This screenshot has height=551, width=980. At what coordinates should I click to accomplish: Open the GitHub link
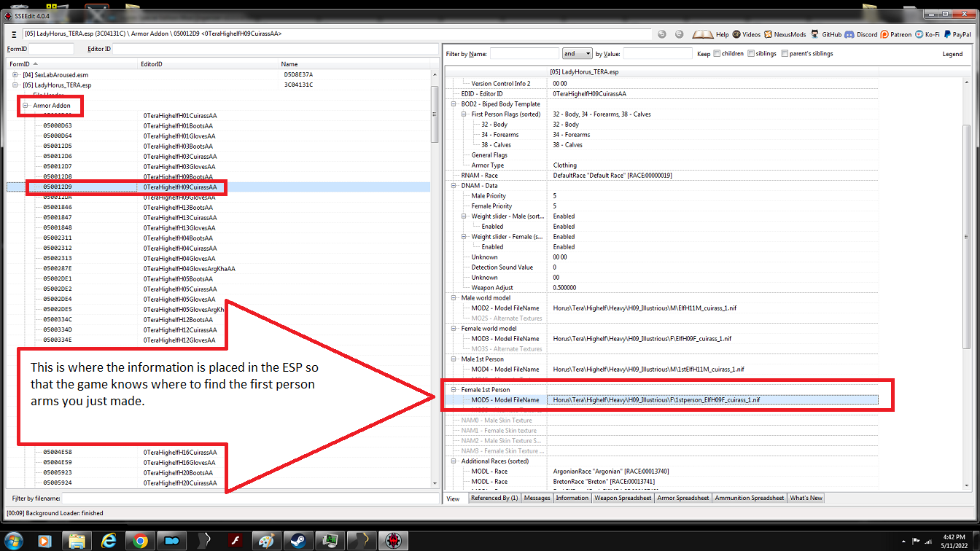pos(826,34)
